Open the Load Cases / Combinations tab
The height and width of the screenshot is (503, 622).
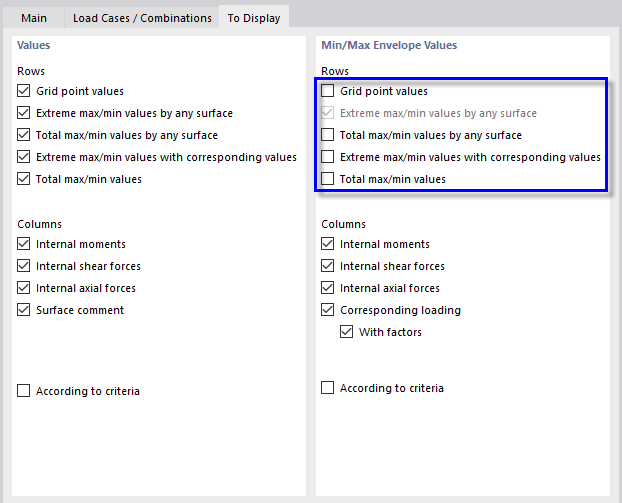142,18
